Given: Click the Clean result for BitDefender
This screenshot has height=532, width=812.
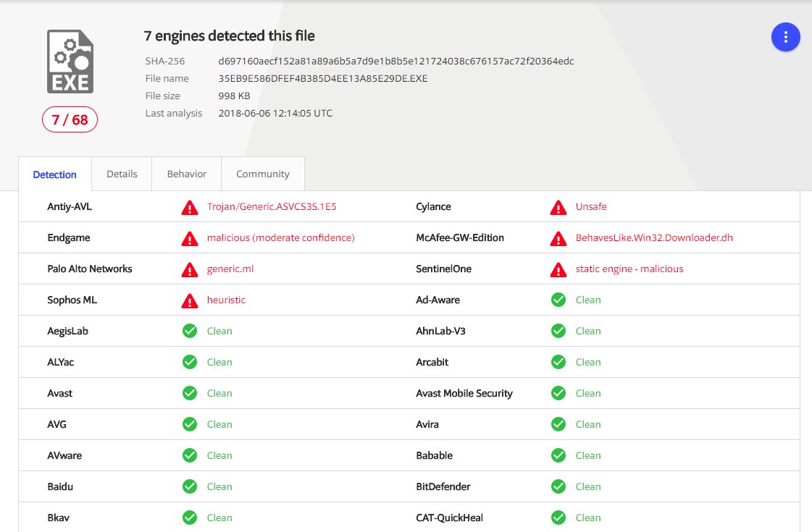Looking at the screenshot, I should [x=588, y=486].
